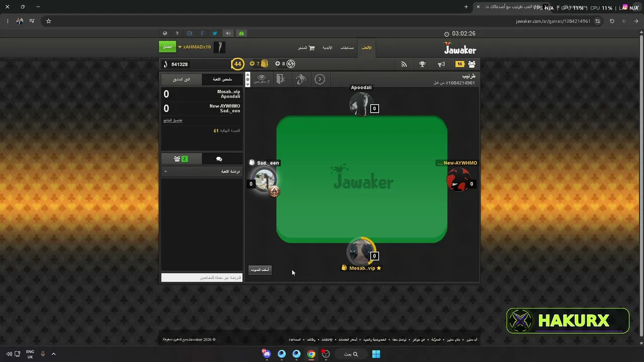The height and width of the screenshot is (362, 644).
Task: Click the green gamepad icon in top bar
Action: click(x=242, y=34)
